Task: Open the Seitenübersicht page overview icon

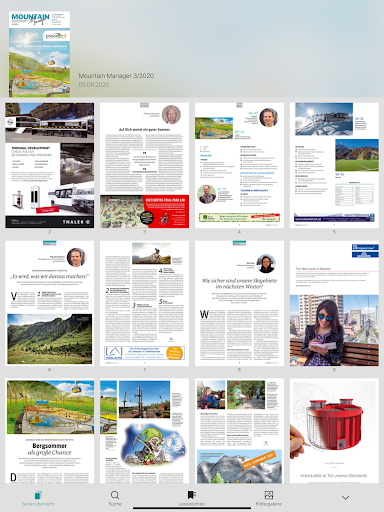Action: (x=38, y=495)
